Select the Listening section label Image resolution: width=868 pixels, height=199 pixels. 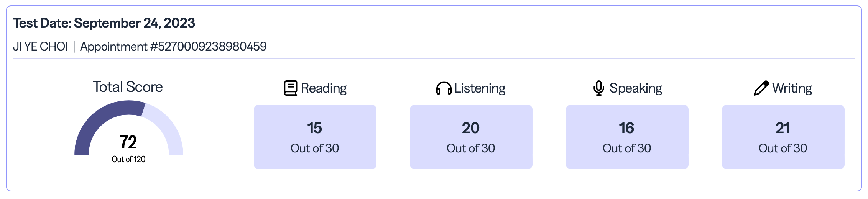point(480,88)
